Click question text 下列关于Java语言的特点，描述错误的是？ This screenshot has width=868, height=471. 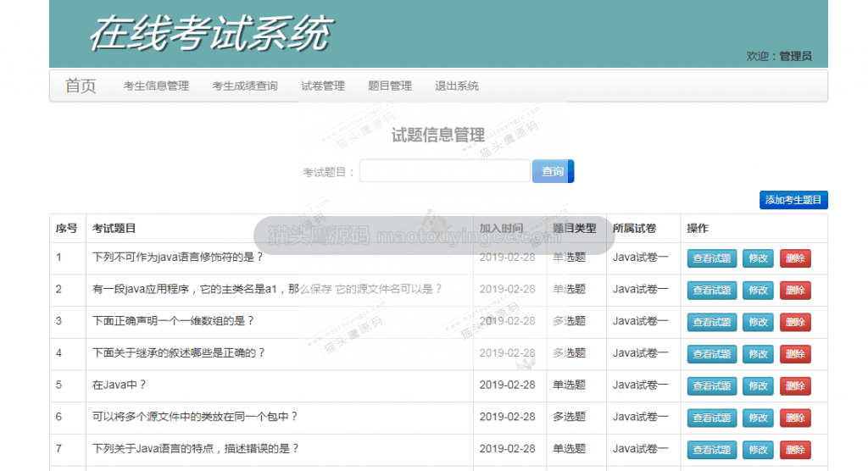[x=196, y=448]
